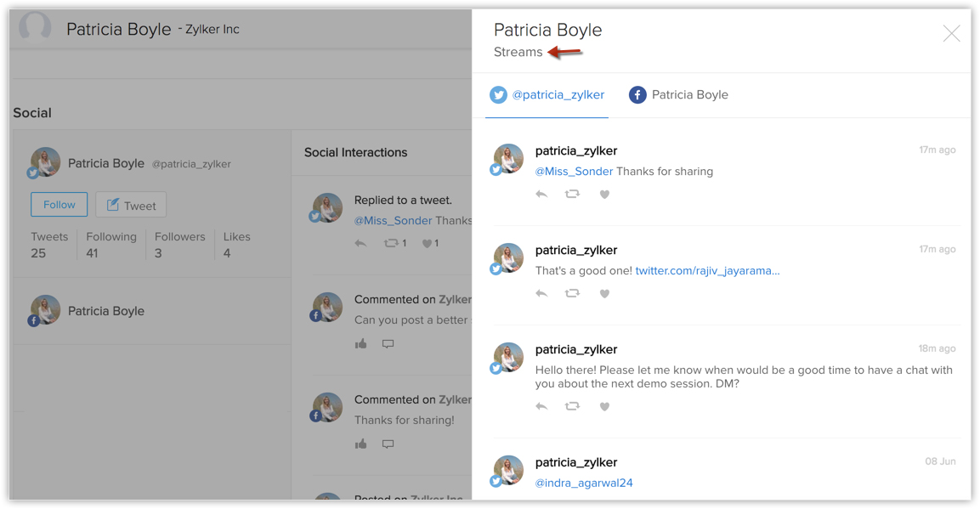Click the Tweet button
Screen dimensions: 980x509
[131, 206]
